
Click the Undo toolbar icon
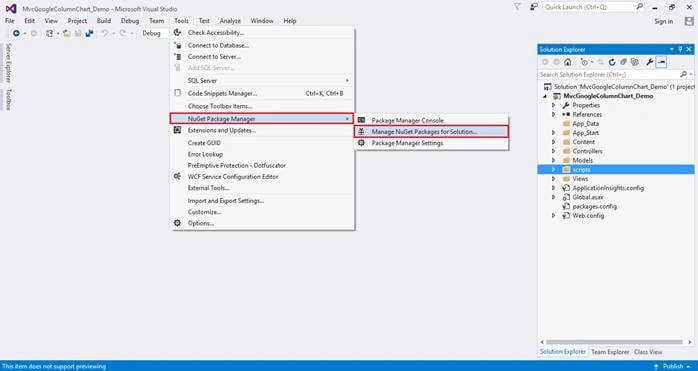105,33
